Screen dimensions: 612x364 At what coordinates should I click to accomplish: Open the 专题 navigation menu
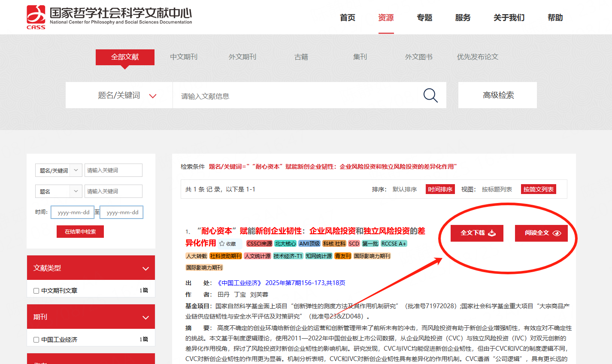[x=424, y=18]
